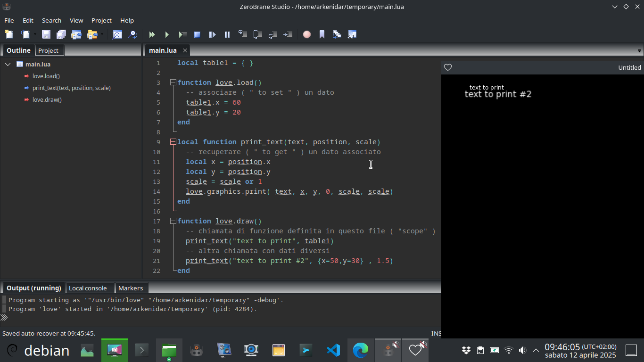644x362 pixels.
Task: Open Dropbox tray icon
Action: [x=466, y=350]
